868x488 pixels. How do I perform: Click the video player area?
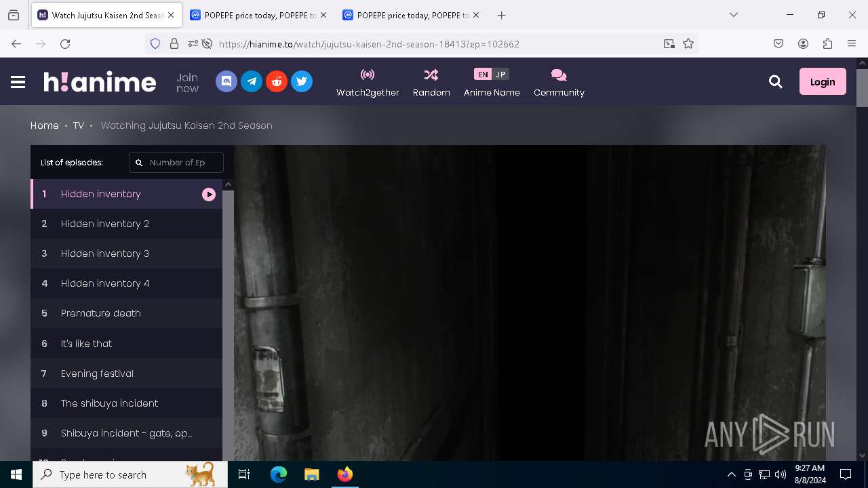pyautogui.click(x=530, y=303)
